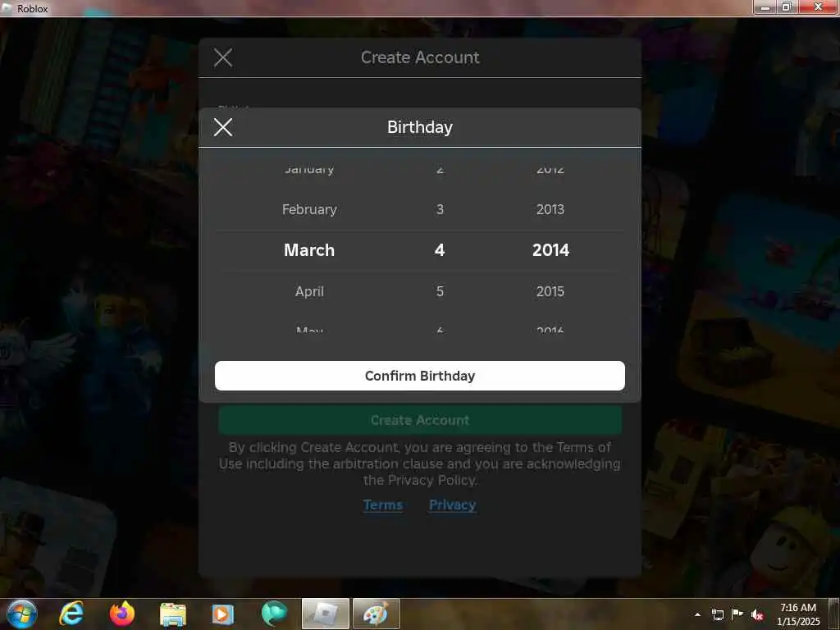Click the Roblox window title icon
The image size is (840, 630).
coord(7,8)
